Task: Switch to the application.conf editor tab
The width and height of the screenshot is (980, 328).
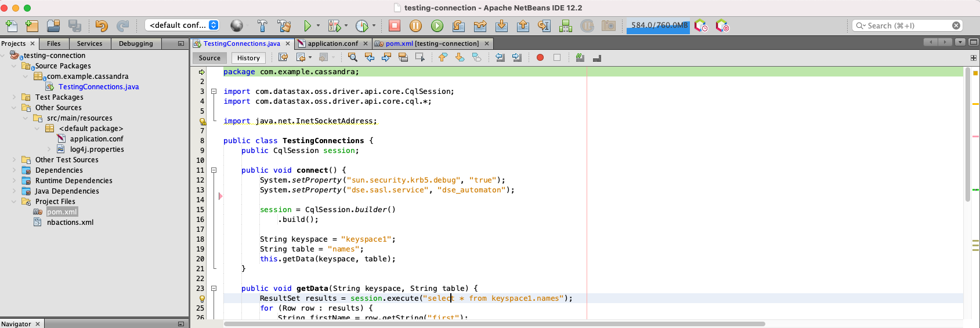Action: point(332,43)
